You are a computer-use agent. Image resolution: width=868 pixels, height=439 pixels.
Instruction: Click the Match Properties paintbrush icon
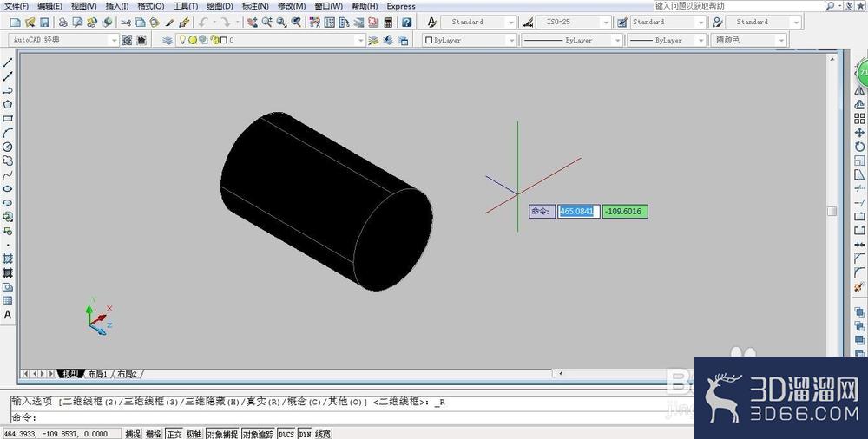coord(170,23)
